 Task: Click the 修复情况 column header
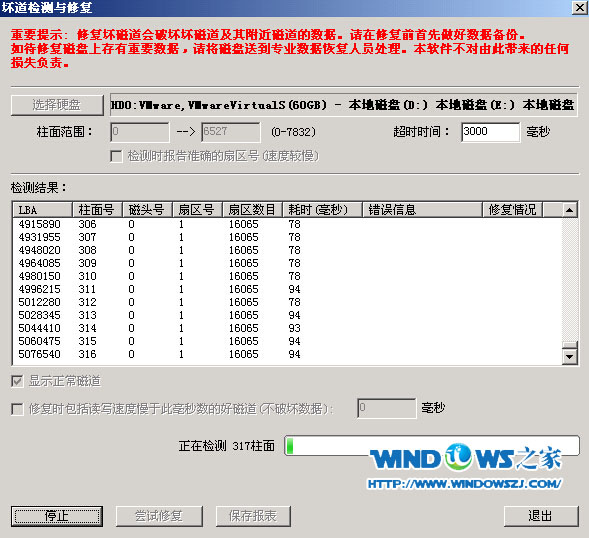tap(512, 210)
